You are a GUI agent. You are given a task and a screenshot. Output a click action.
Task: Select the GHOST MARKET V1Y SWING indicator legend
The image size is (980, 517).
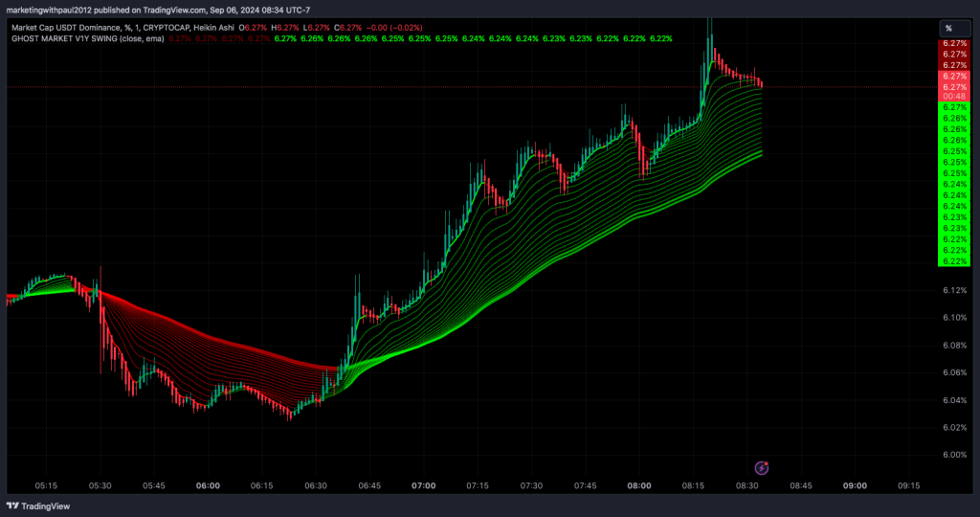pyautogui.click(x=87, y=38)
